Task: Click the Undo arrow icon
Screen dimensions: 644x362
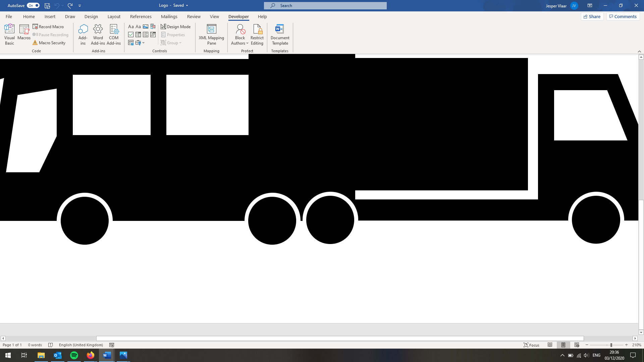Action: pyautogui.click(x=57, y=5)
